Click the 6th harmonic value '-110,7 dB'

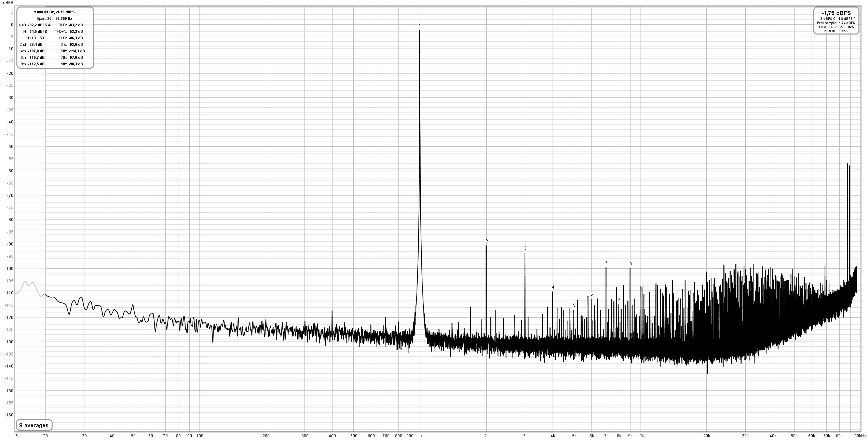36,57
